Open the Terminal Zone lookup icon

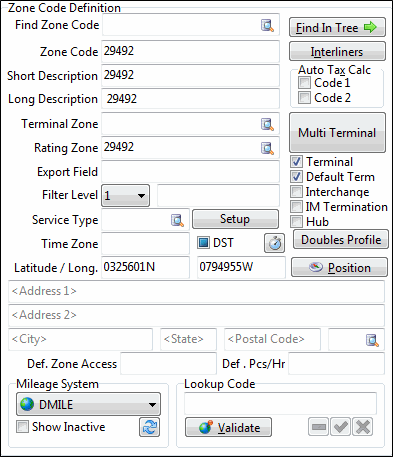(267, 124)
